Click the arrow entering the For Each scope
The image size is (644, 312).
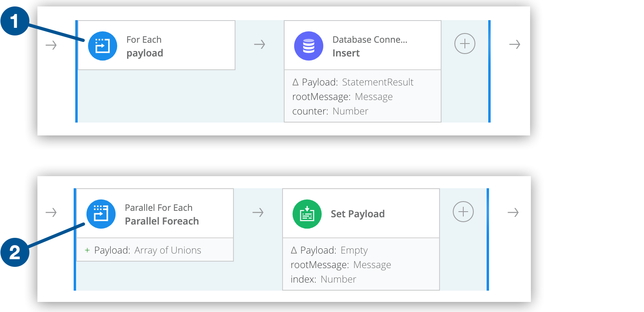[x=51, y=45]
